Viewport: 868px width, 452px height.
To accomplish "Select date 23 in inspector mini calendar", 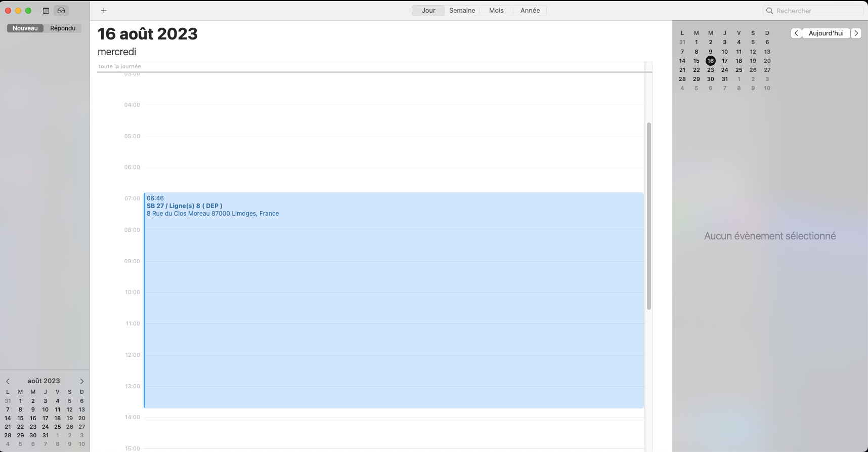I will coord(711,70).
